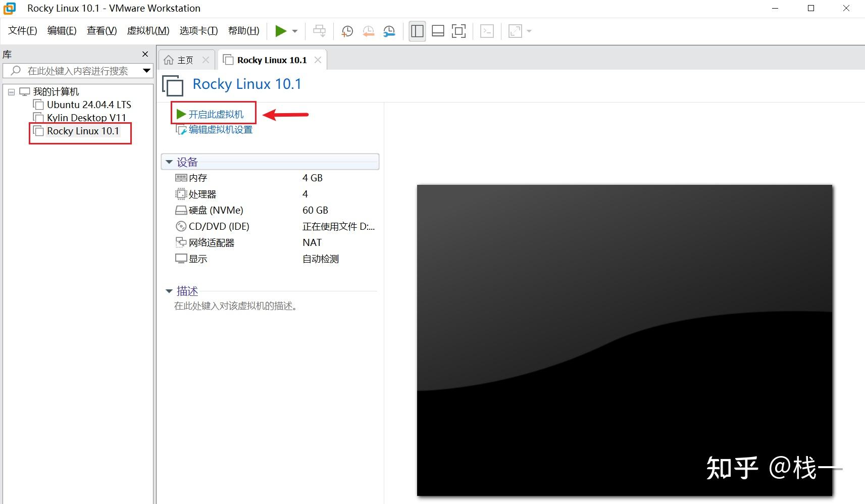The height and width of the screenshot is (504, 865).
Task: Click the 内存 memory device row
Action: point(270,178)
